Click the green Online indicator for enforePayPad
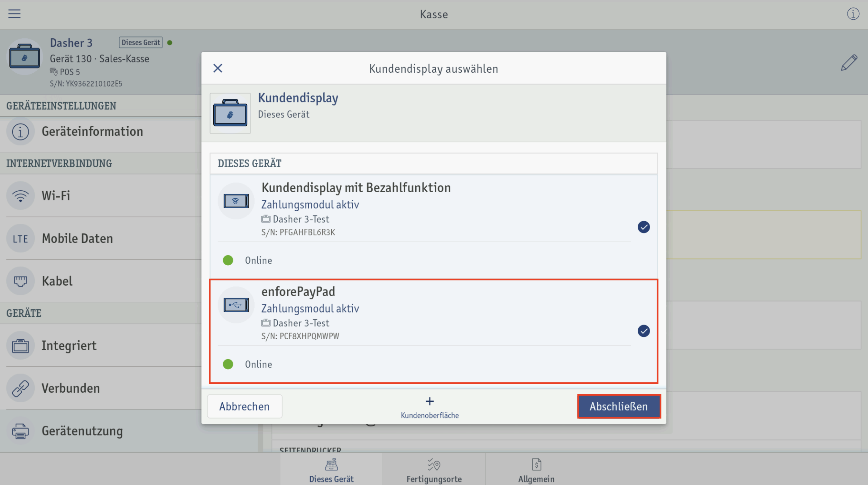 pos(228,364)
